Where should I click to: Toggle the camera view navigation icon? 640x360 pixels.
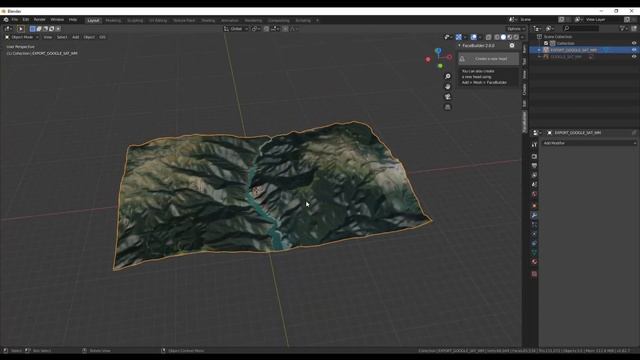click(448, 97)
